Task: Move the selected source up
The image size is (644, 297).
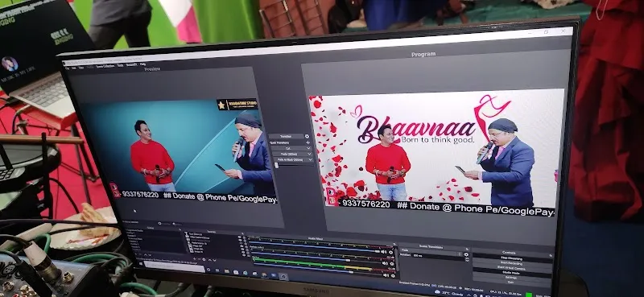Action: coord(209,260)
